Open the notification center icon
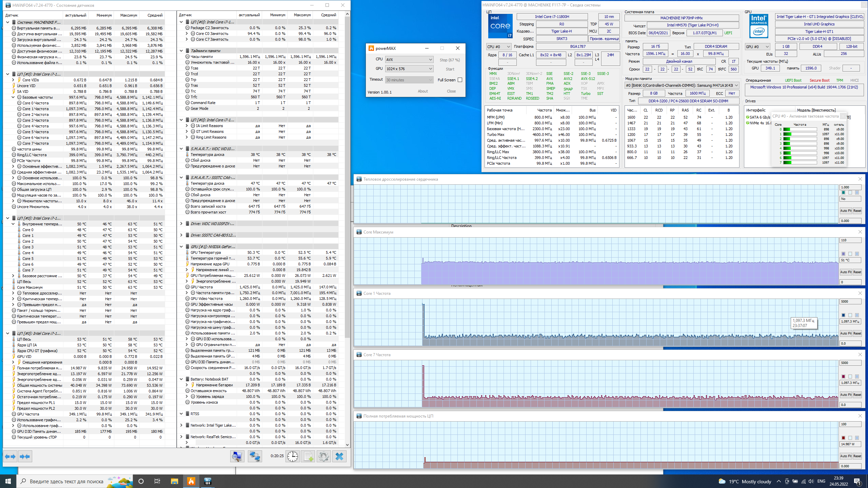This screenshot has height=488, width=868. (x=857, y=481)
